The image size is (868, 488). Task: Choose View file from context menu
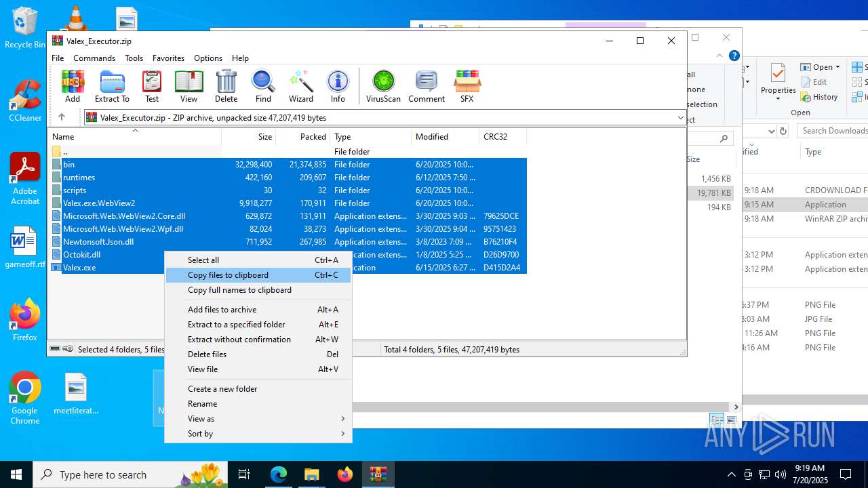(258, 369)
